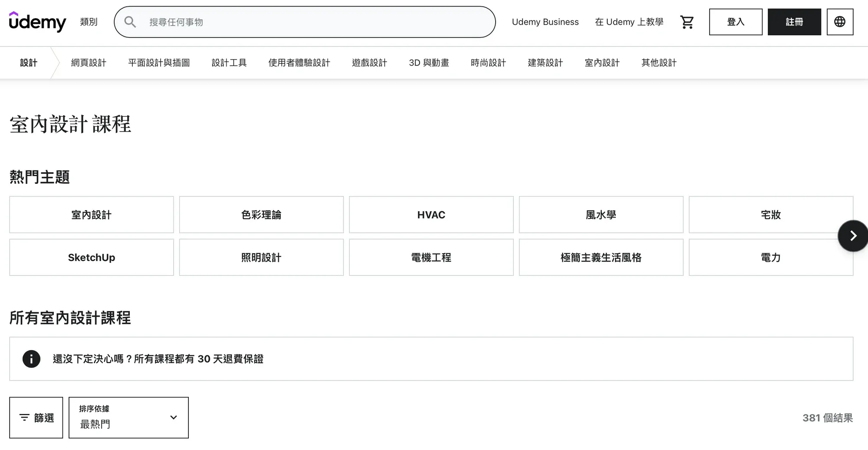Viewport: 868px width, 450px height.
Task: Select 時尚設計 subcategory
Action: [x=488, y=63]
